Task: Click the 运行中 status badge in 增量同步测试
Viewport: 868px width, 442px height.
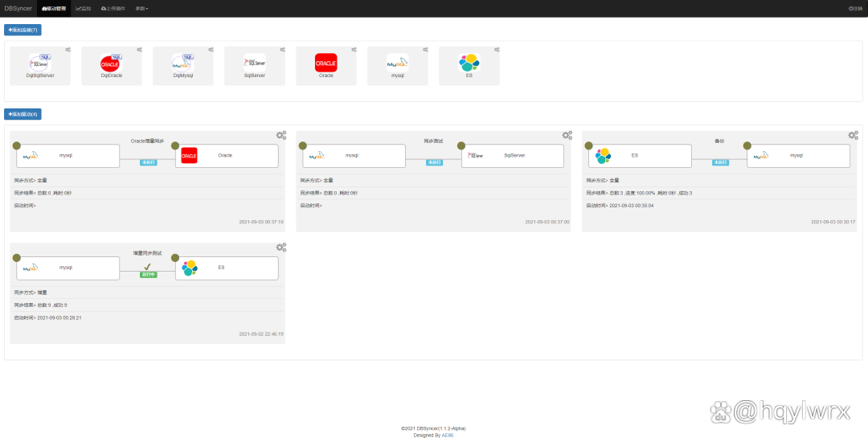Action: 148,274
